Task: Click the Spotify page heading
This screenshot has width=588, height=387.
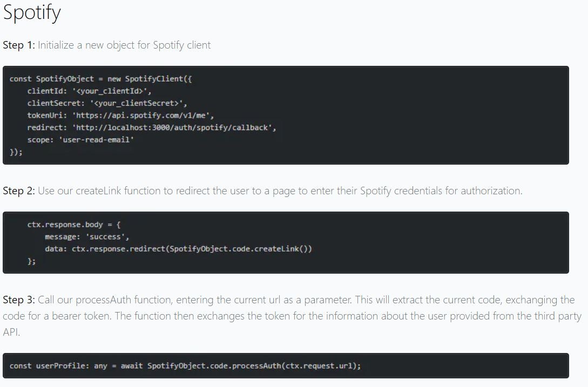Action: 31,12
